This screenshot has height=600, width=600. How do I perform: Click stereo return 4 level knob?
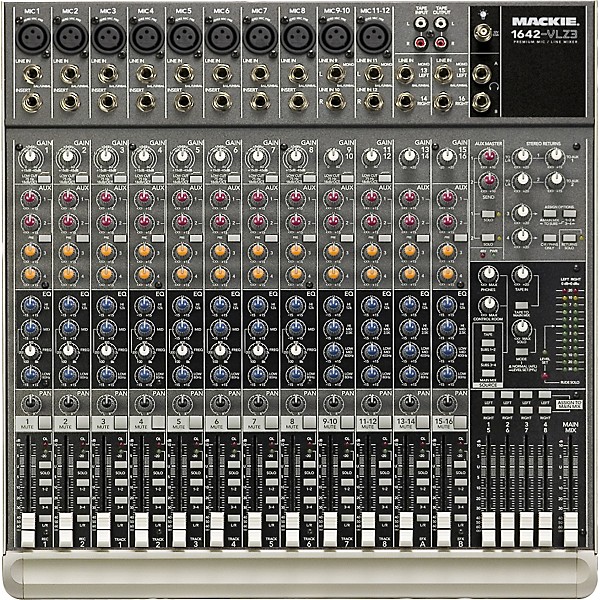pyautogui.click(x=522, y=236)
